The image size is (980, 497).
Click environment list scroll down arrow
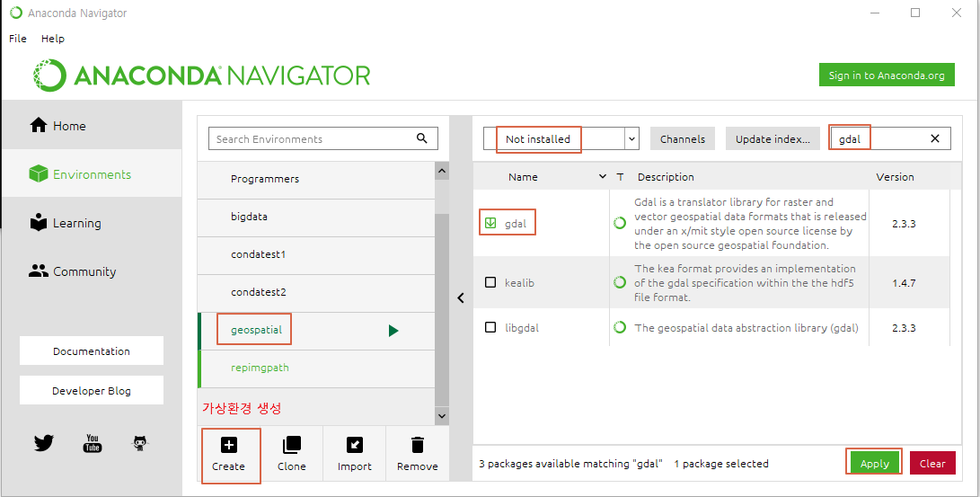tap(442, 415)
